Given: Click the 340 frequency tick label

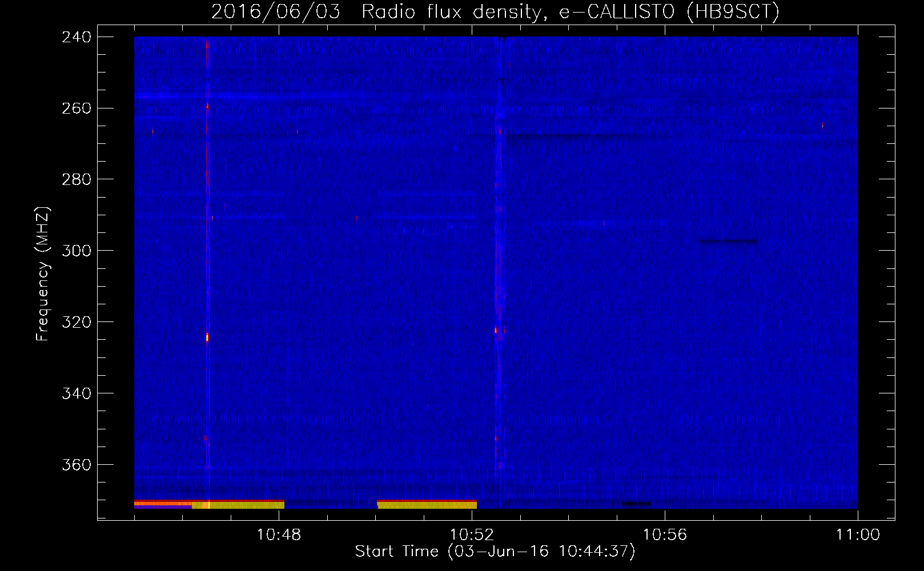Looking at the screenshot, I should (x=77, y=394).
